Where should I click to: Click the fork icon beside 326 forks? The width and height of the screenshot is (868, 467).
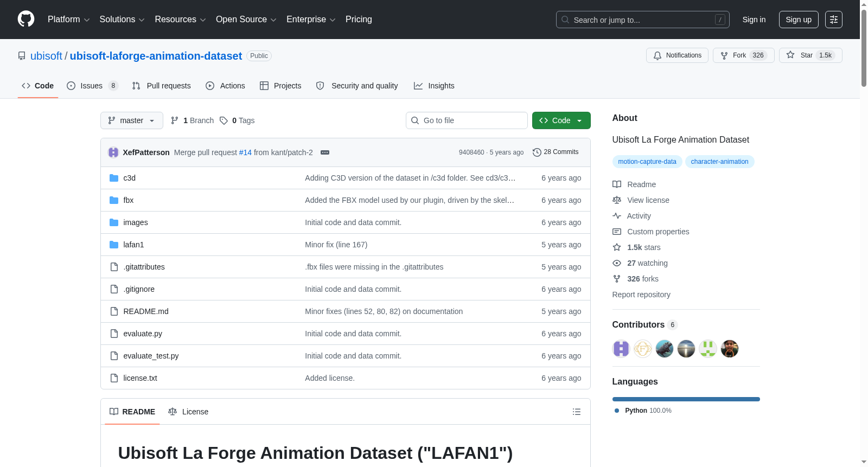(x=617, y=279)
